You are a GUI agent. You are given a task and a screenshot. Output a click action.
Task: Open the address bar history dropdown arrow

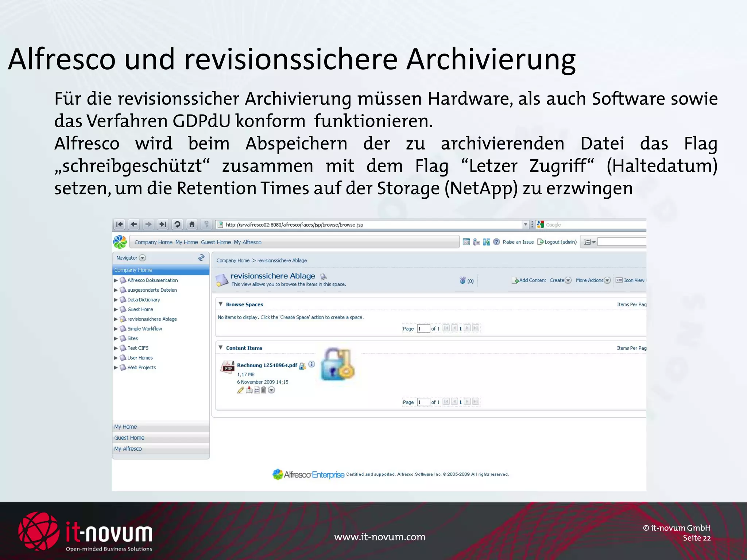pos(526,225)
